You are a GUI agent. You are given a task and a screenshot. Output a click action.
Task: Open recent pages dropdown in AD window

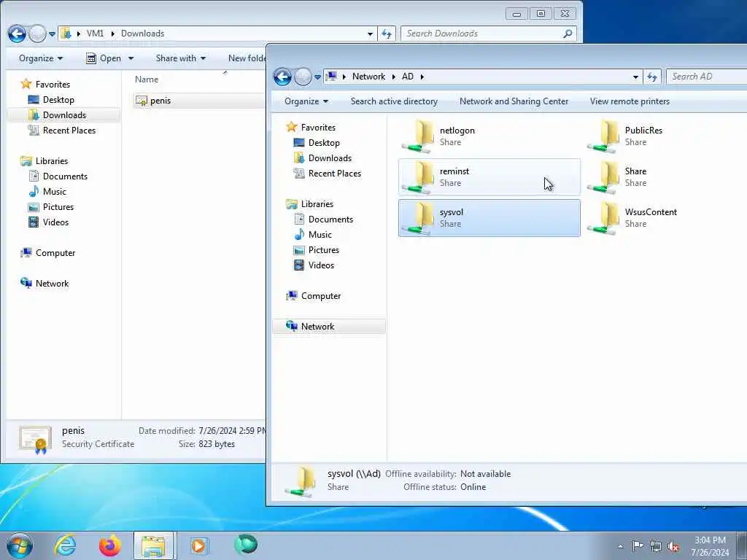pyautogui.click(x=317, y=77)
